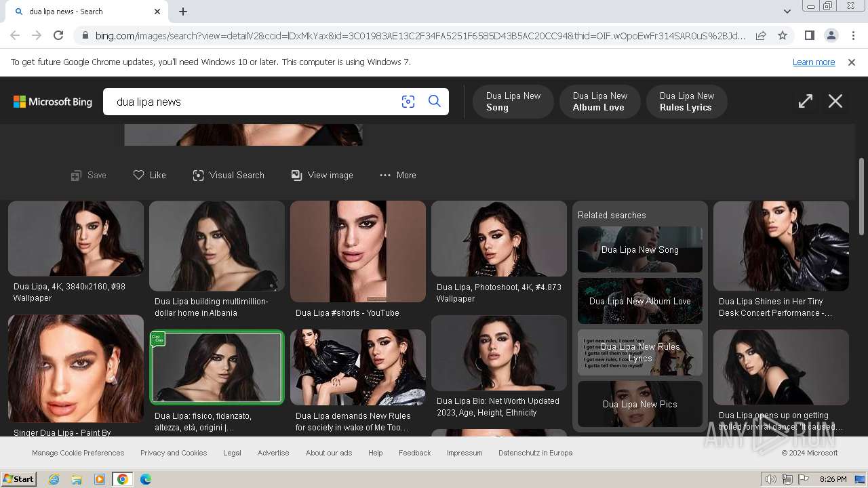Click the address bar URL
This screenshot has height=488, width=868.
[420, 35]
